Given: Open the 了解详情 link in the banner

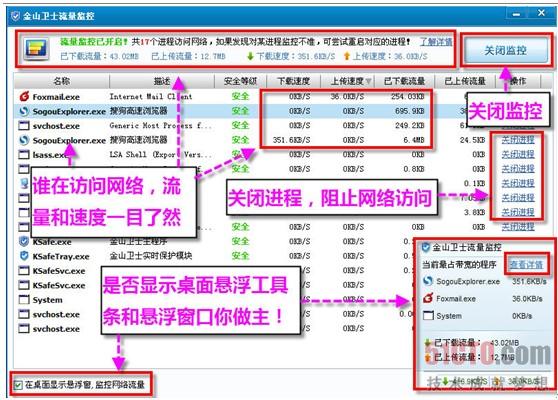Looking at the screenshot, I should (436, 42).
